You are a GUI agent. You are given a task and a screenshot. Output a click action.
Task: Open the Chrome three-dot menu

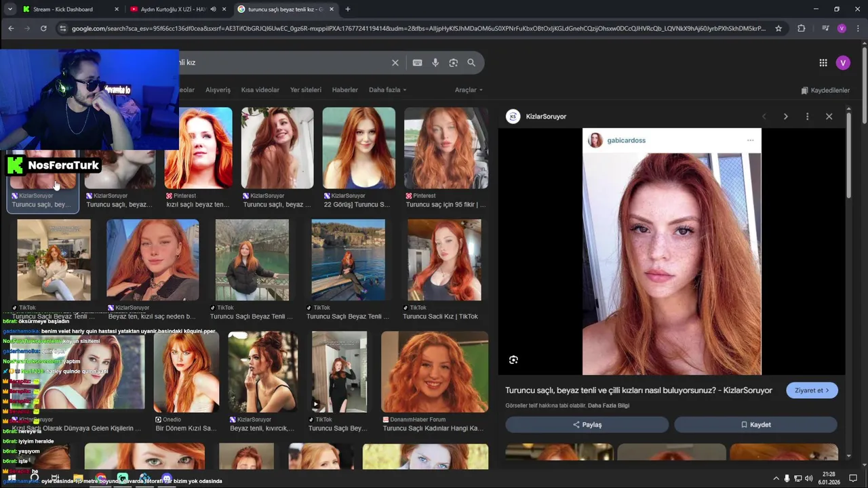[857, 28]
